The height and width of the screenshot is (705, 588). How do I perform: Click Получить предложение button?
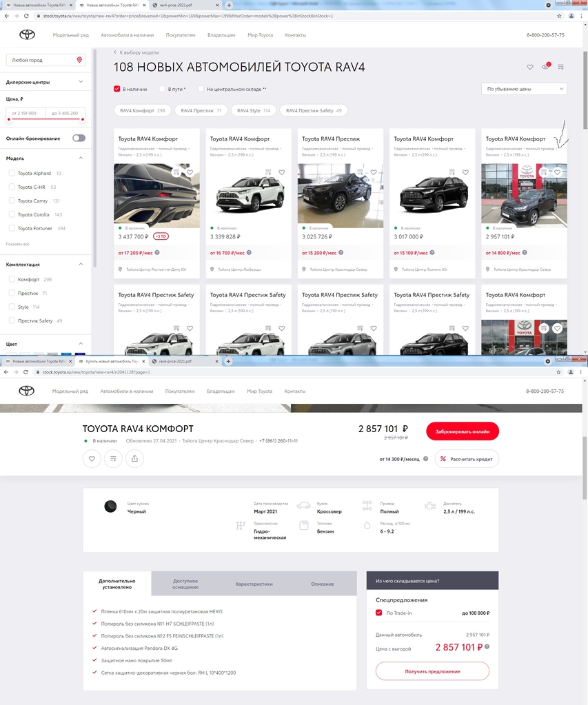pyautogui.click(x=432, y=671)
